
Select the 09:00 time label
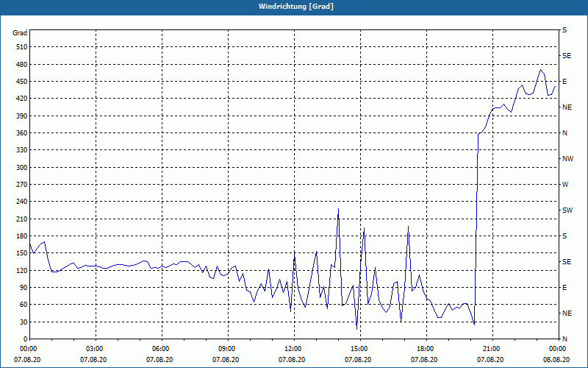pos(229,349)
